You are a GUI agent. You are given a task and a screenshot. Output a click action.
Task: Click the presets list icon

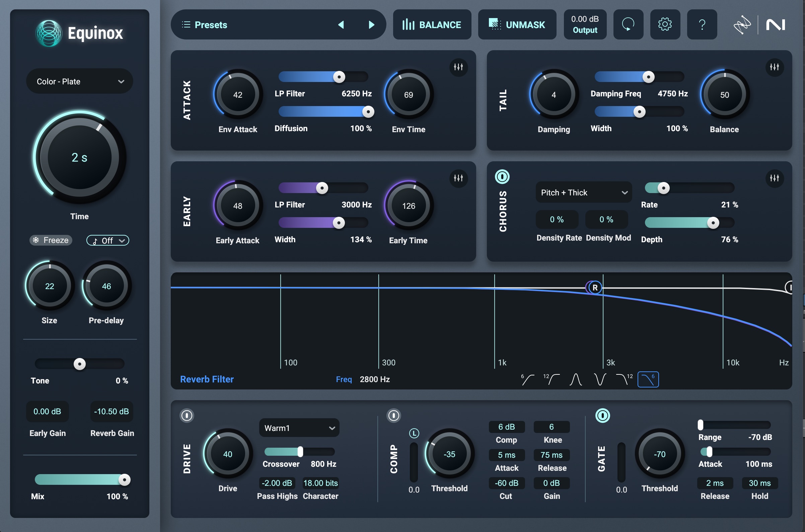point(186,25)
